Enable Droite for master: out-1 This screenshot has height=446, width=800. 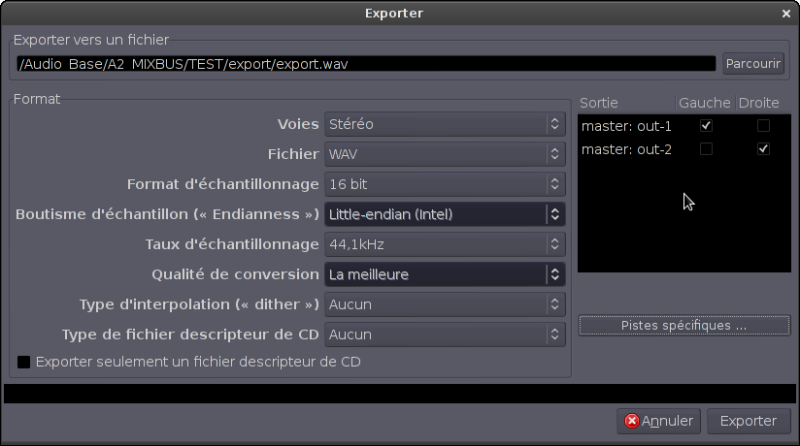(x=763, y=126)
